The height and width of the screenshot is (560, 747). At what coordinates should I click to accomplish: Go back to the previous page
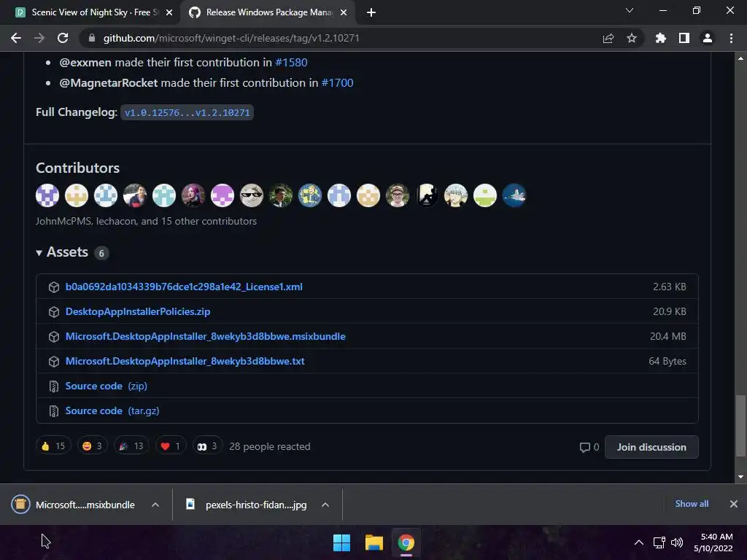[x=16, y=38]
